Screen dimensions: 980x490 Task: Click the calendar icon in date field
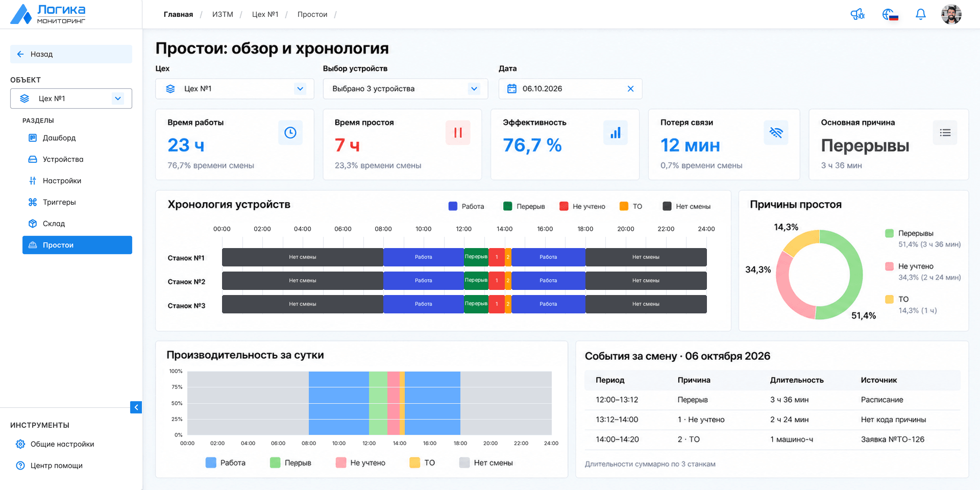click(511, 89)
